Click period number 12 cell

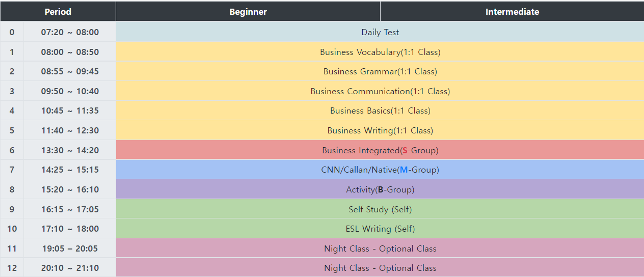12,268
